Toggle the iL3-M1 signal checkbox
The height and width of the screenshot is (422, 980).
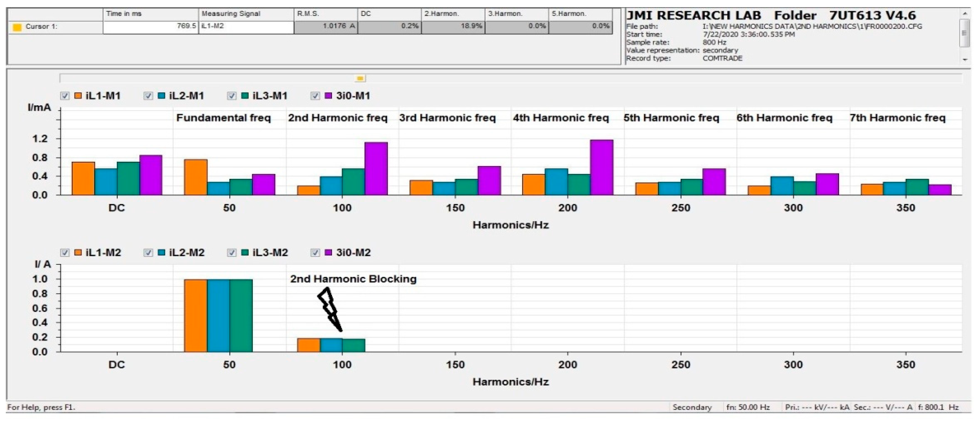(232, 96)
